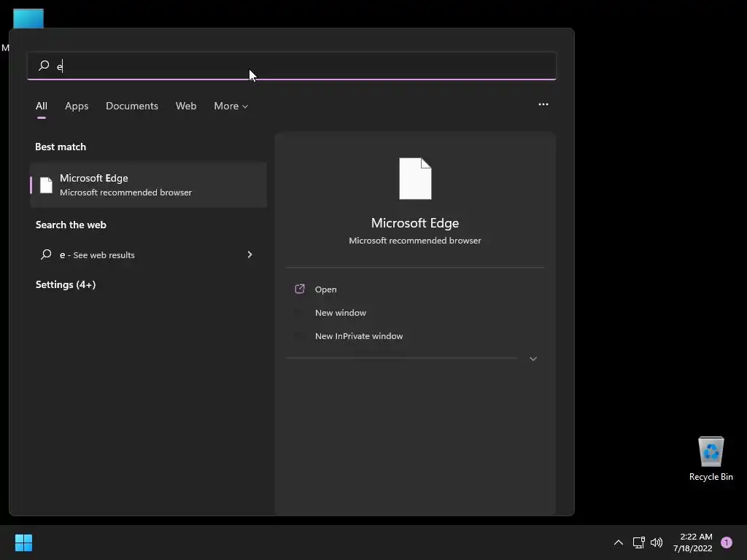The width and height of the screenshot is (747, 560).
Task: Click into the search text field
Action: [292, 66]
